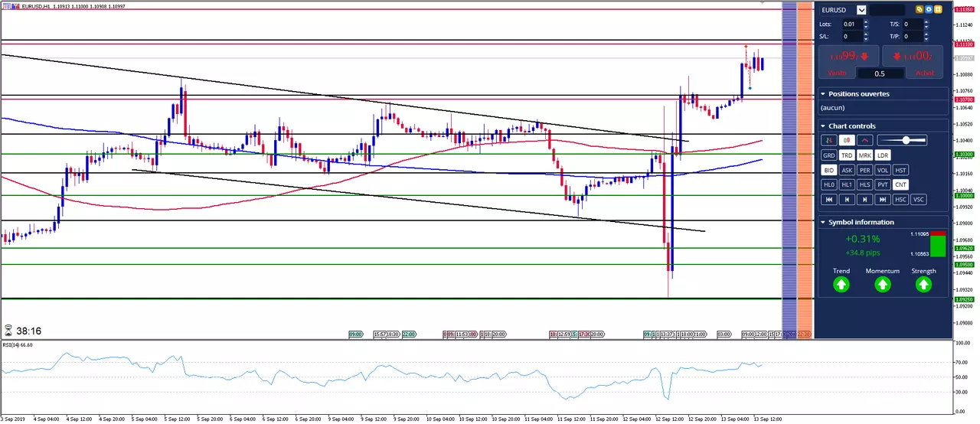The height and width of the screenshot is (424, 980).
Task: Toggle the CNT countdown button
Action: coord(901,184)
